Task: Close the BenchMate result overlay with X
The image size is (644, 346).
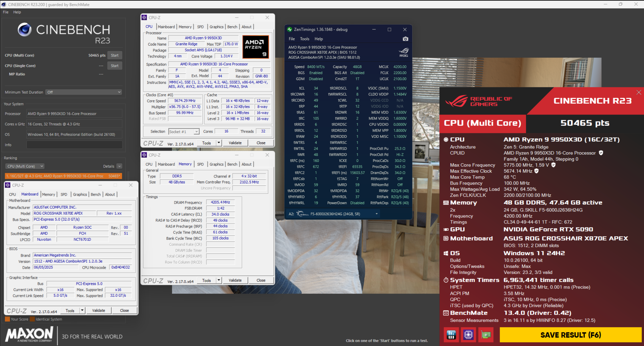Action: point(639,93)
